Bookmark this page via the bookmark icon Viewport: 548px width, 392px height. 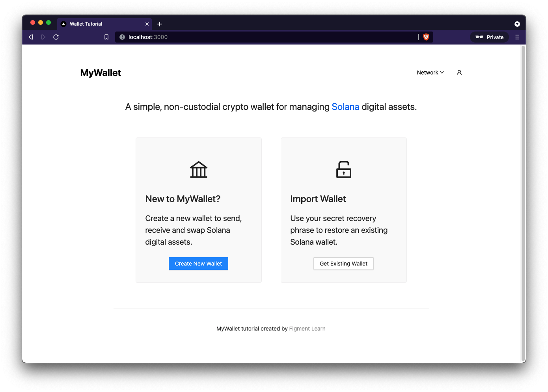pyautogui.click(x=106, y=37)
